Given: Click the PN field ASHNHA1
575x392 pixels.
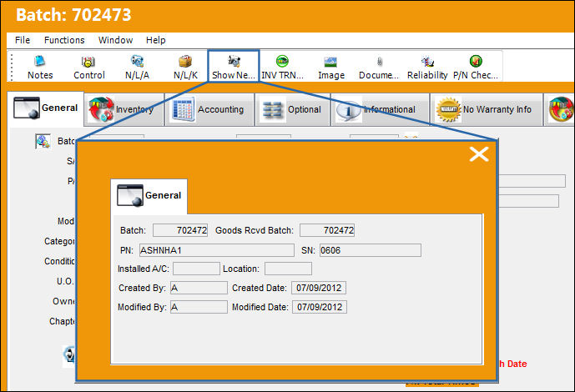Looking at the screenshot, I should pos(217,250).
